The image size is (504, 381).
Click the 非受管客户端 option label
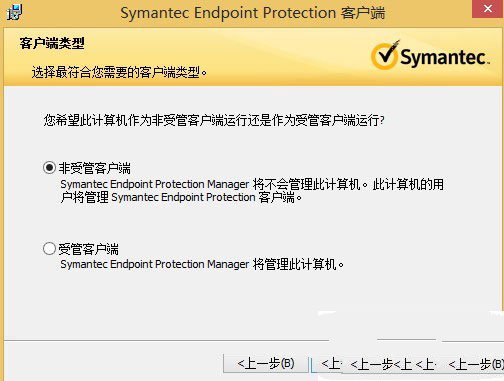(95, 168)
